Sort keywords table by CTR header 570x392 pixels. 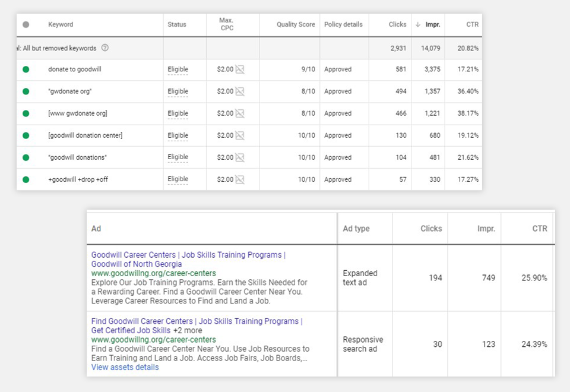472,24
